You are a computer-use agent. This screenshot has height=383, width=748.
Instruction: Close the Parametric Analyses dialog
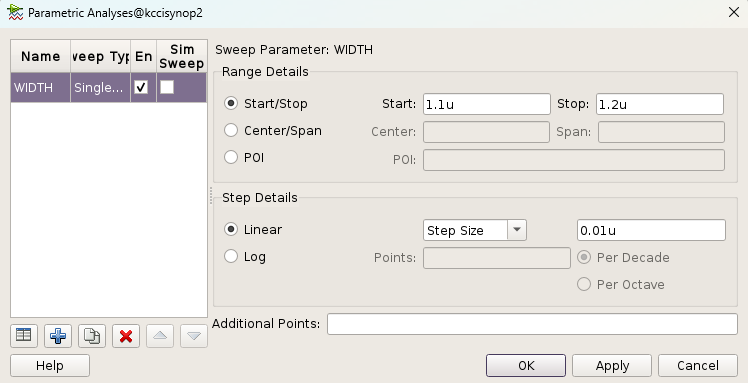(734, 12)
